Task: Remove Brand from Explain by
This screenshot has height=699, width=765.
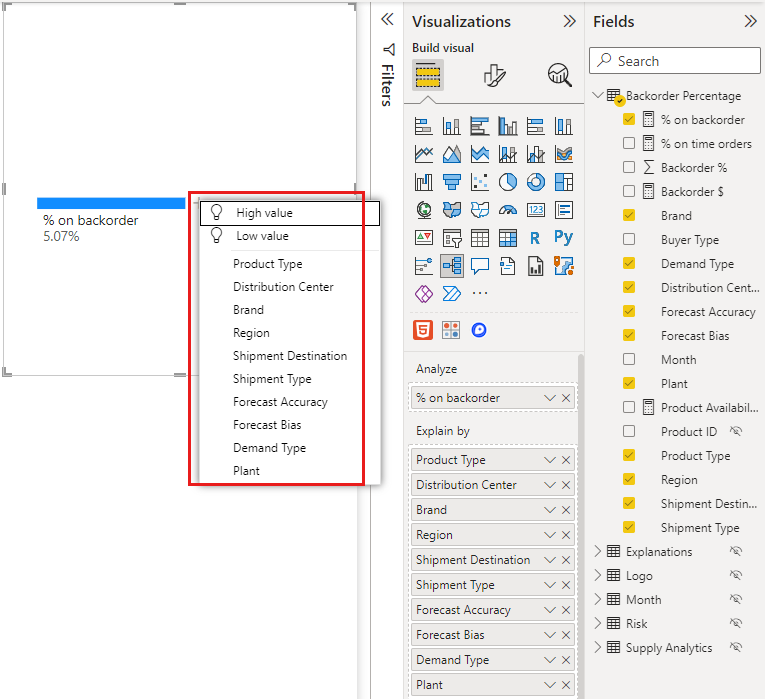Action: (x=566, y=510)
